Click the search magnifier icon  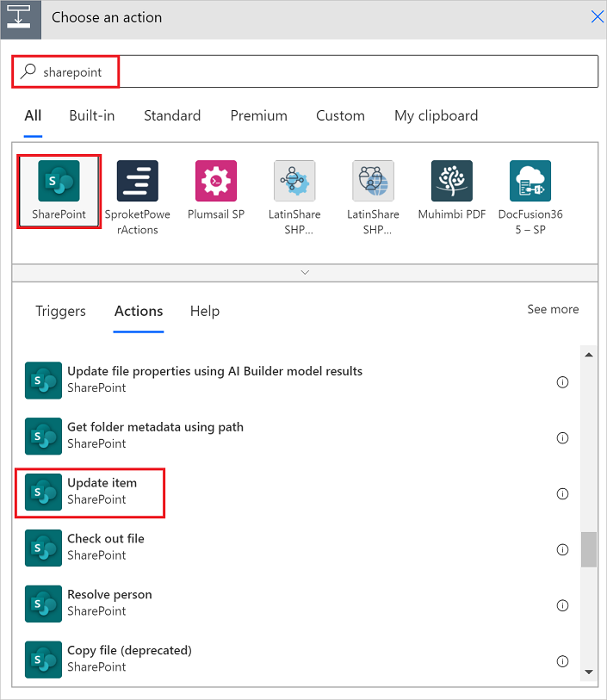(28, 71)
